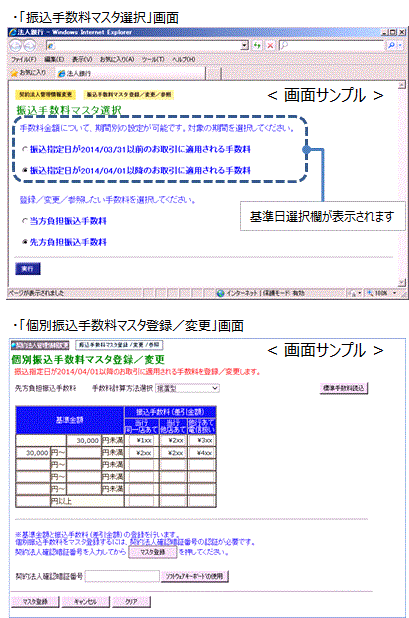
Task: Open the 編集(E) menu
Action: click(x=54, y=59)
